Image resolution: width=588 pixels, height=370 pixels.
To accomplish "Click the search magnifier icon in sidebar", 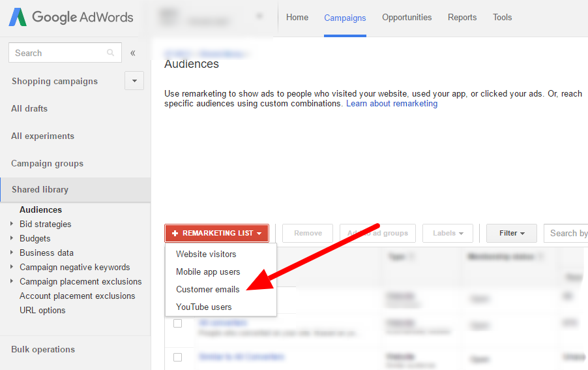I will click(110, 53).
